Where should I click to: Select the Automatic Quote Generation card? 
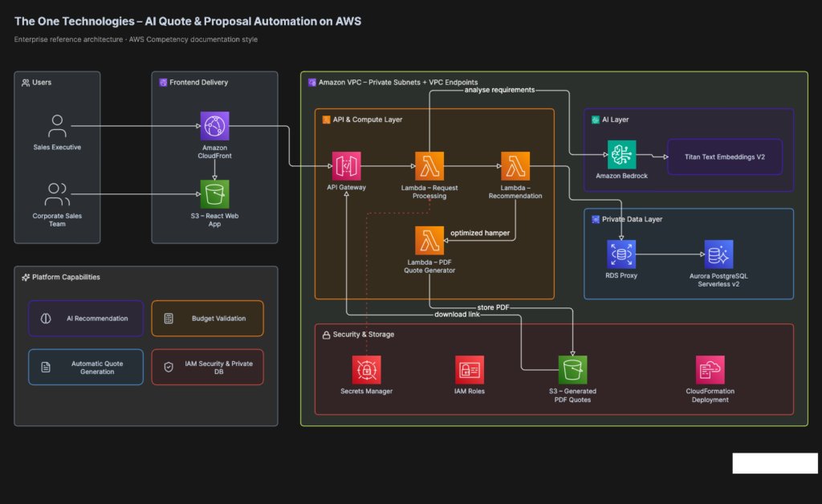86,368
